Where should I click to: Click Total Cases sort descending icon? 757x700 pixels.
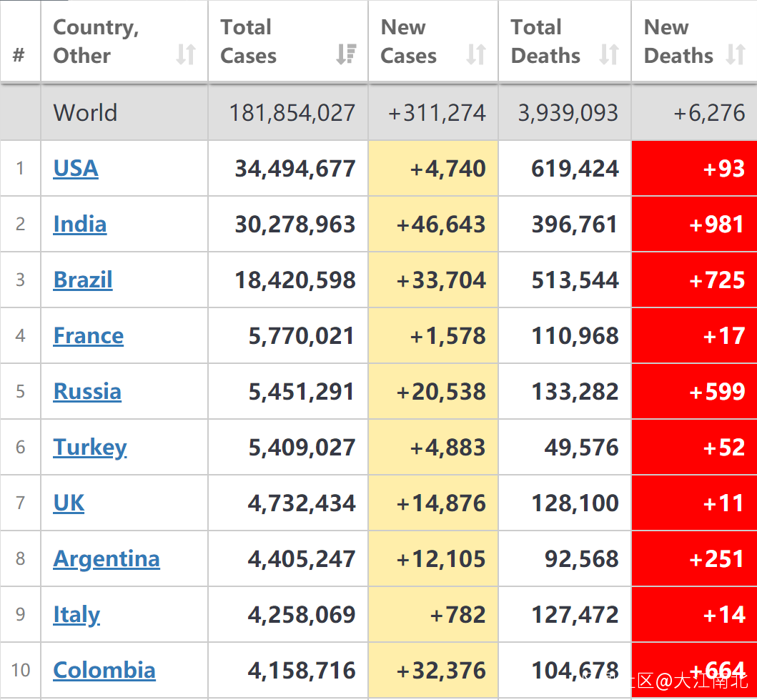tap(347, 54)
